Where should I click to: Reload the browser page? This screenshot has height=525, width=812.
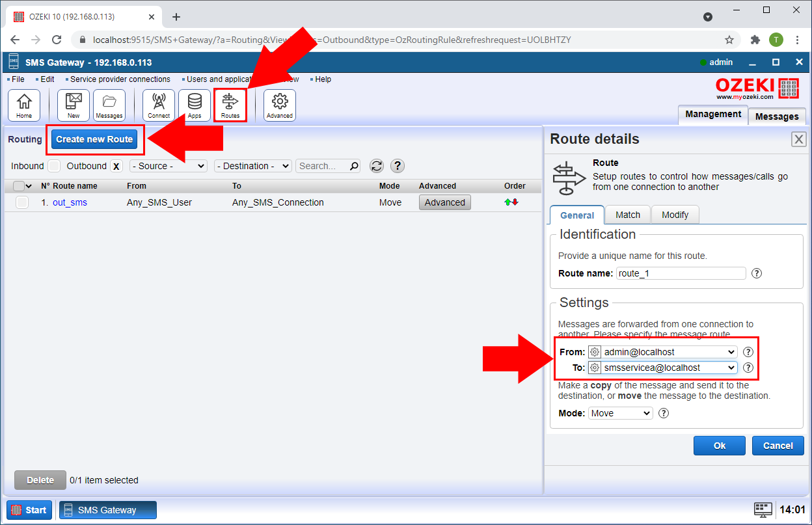click(57, 40)
